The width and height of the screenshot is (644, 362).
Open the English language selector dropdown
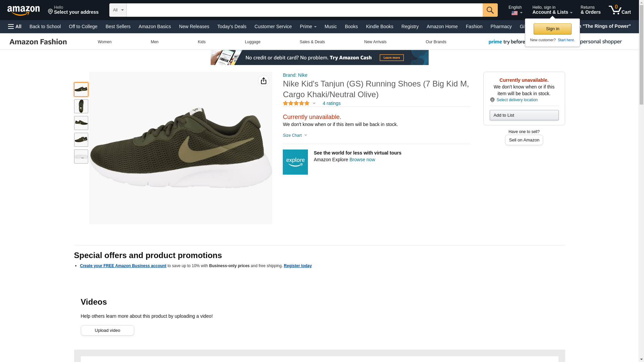[516, 10]
